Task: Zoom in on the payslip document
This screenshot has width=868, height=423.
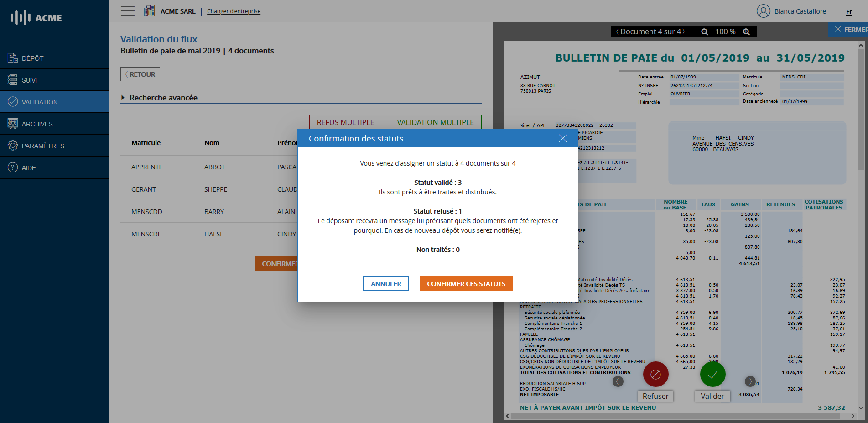Action: point(747,31)
